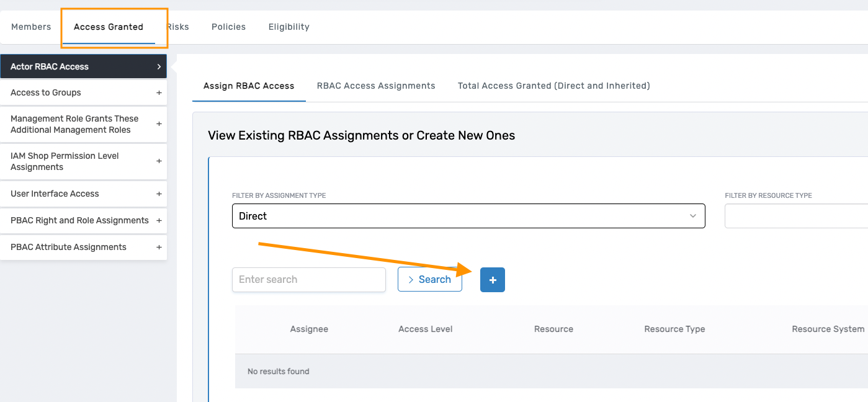Click the No results found row text
Screen dimensions: 868x402
[279, 372]
